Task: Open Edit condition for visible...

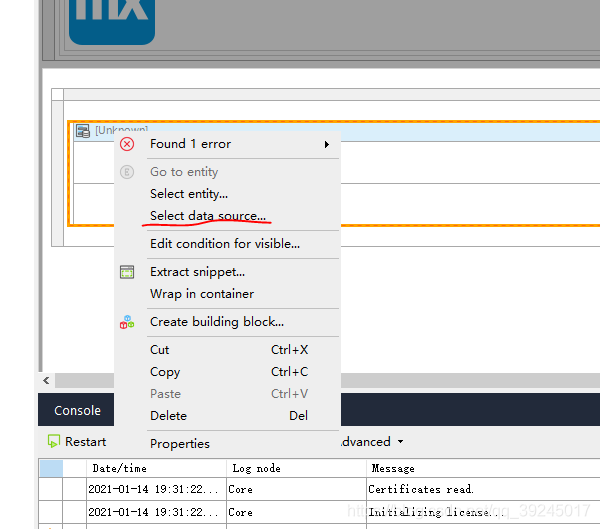Action: click(x=224, y=244)
